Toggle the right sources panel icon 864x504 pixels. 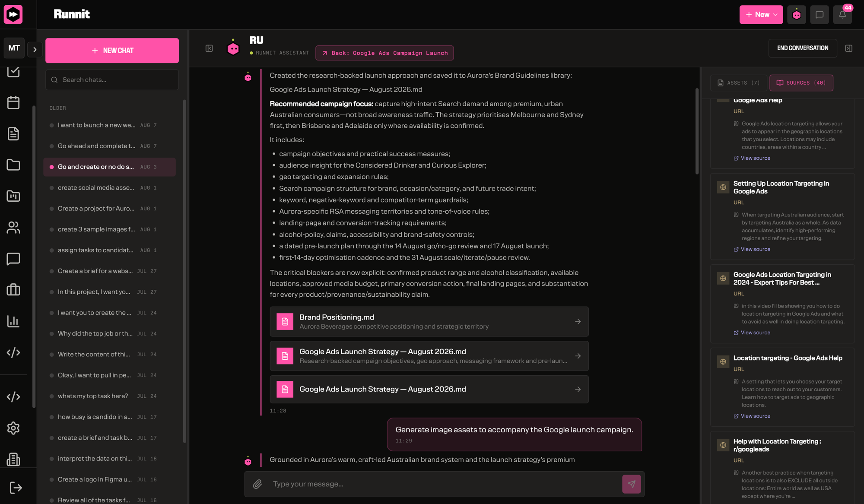(x=849, y=48)
